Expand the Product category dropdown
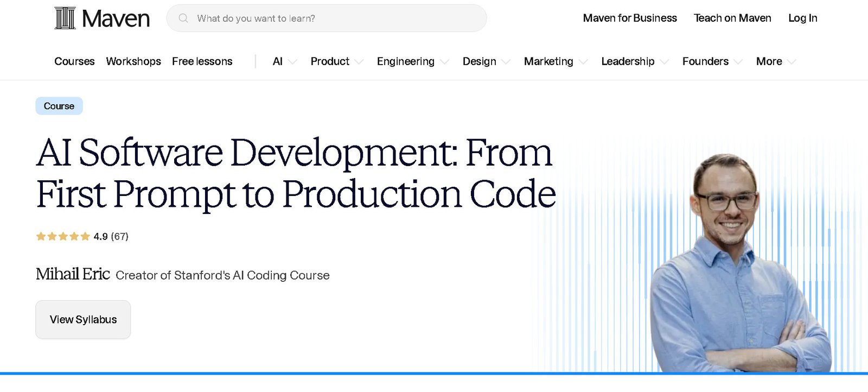868x392 pixels. coord(337,61)
